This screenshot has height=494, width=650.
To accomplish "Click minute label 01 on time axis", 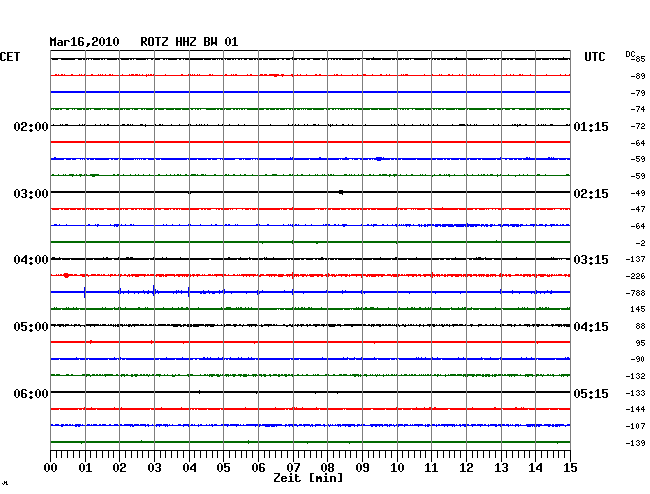I will pos(85,468).
